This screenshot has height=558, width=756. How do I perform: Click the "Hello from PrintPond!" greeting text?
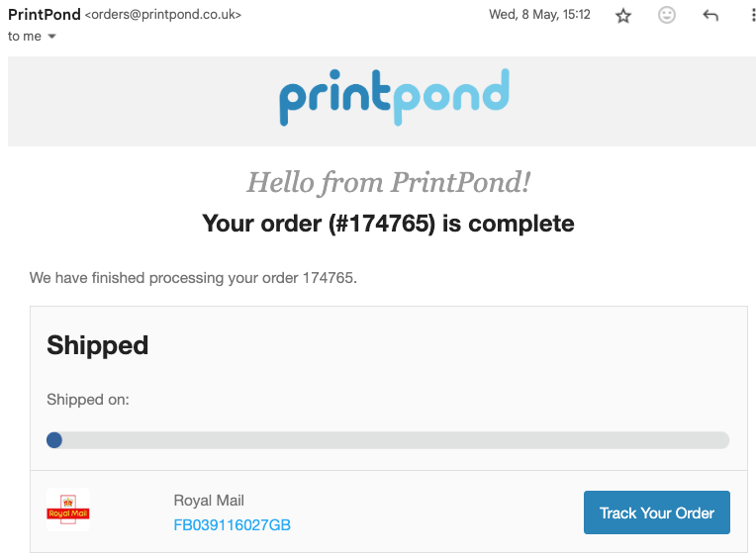(x=388, y=182)
